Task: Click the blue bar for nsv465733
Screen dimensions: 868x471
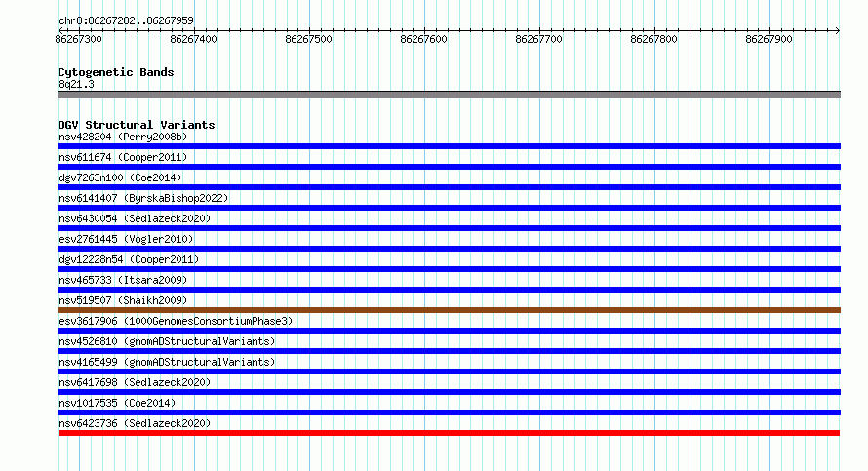Action: pos(449,290)
